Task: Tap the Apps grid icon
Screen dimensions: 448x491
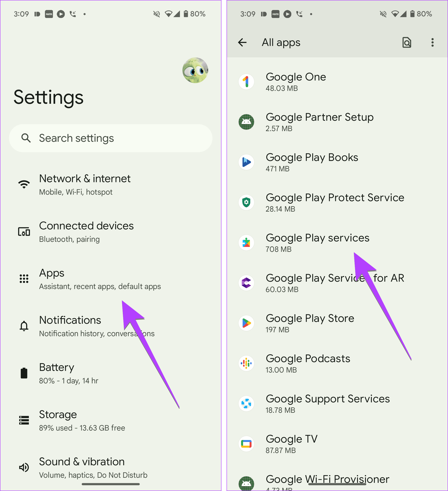Action: click(24, 279)
